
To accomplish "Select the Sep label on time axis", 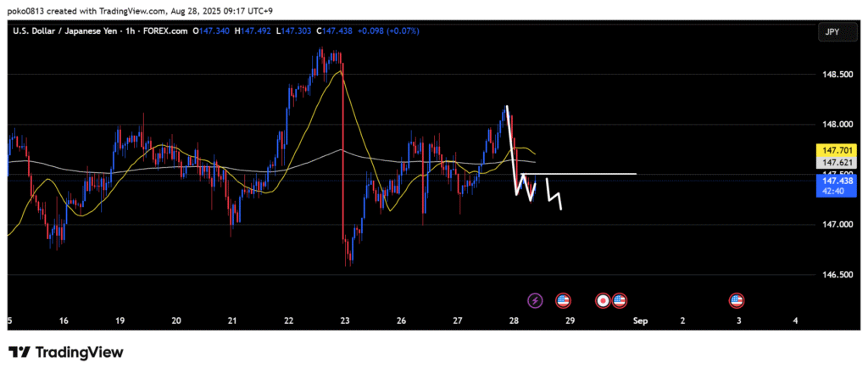I will point(639,321).
